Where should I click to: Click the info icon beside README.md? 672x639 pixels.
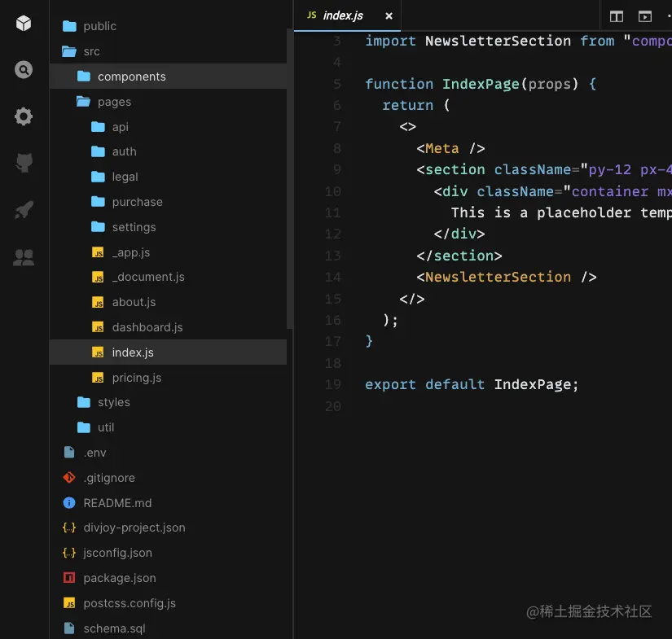pos(69,503)
